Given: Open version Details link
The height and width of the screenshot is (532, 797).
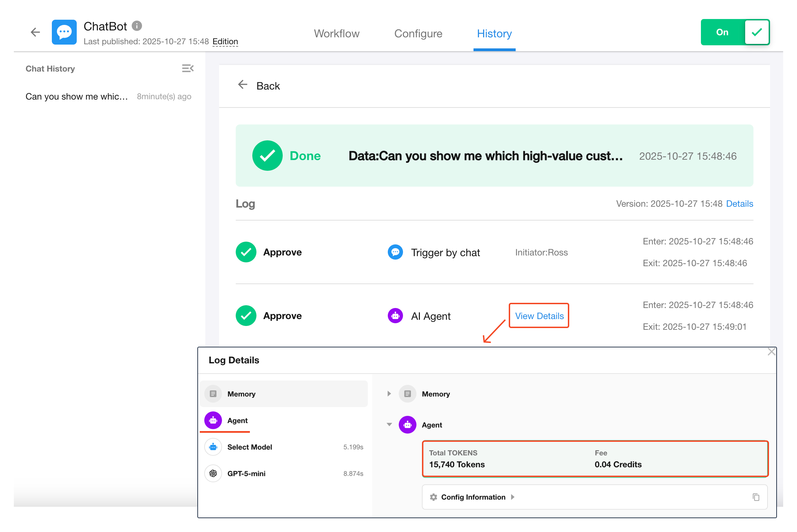Looking at the screenshot, I should tap(739, 204).
